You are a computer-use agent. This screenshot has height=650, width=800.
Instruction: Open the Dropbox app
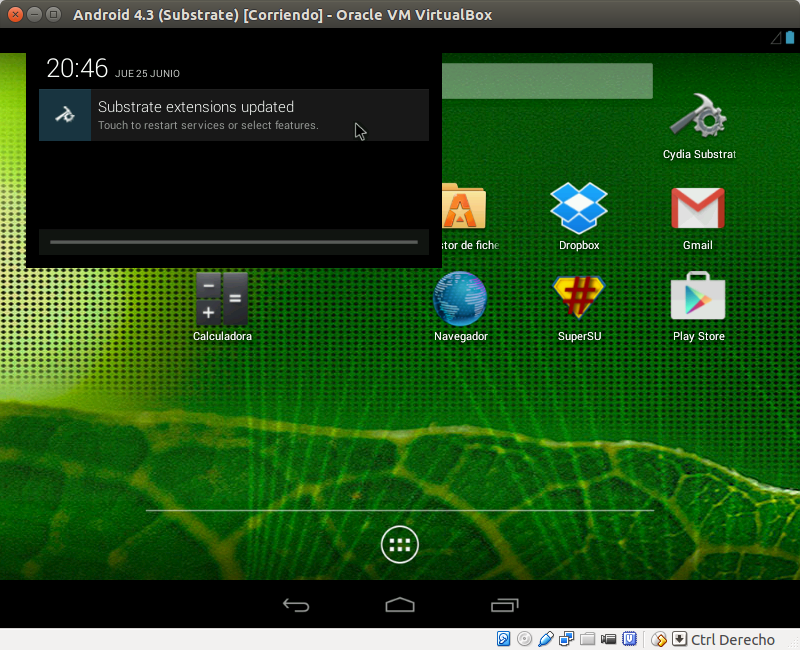[579, 206]
